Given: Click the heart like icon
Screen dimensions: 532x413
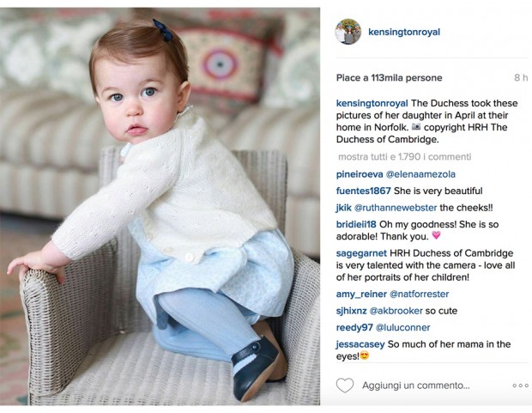Looking at the screenshot, I should [x=345, y=386].
